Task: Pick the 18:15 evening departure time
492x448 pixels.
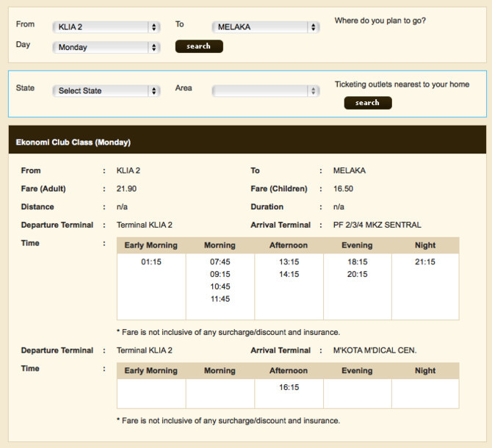Action: (357, 262)
